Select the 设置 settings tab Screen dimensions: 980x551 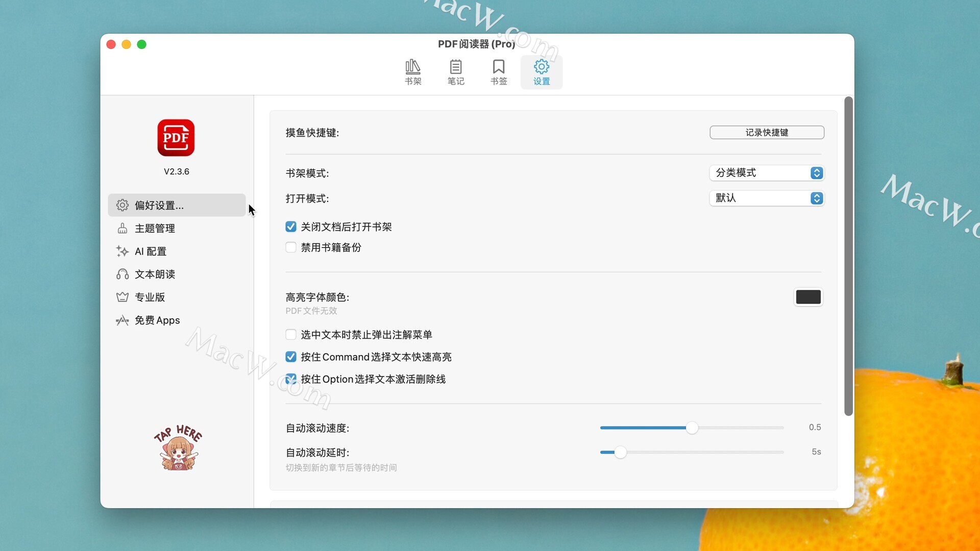click(x=542, y=72)
